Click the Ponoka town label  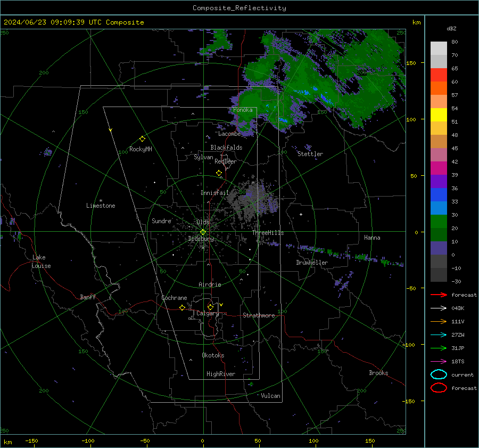point(243,110)
